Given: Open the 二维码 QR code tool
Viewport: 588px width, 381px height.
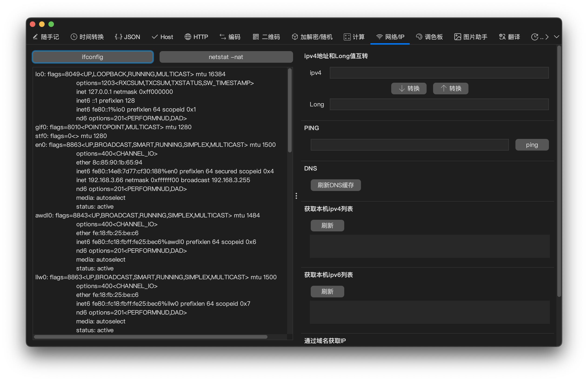Looking at the screenshot, I should coord(266,36).
